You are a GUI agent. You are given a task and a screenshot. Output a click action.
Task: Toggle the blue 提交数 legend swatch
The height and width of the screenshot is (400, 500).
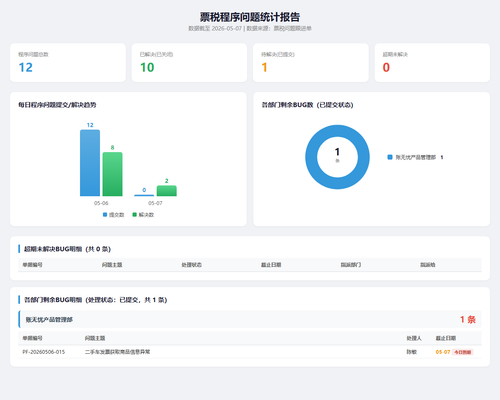[x=105, y=215]
